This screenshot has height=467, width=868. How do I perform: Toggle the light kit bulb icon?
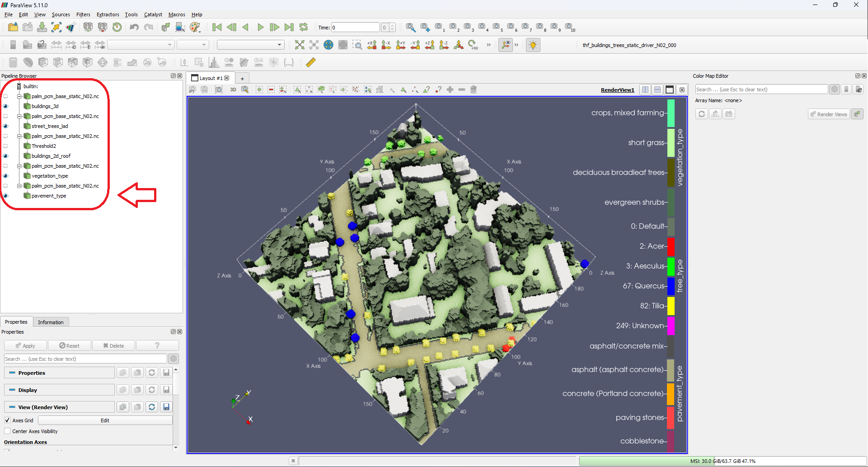point(533,45)
